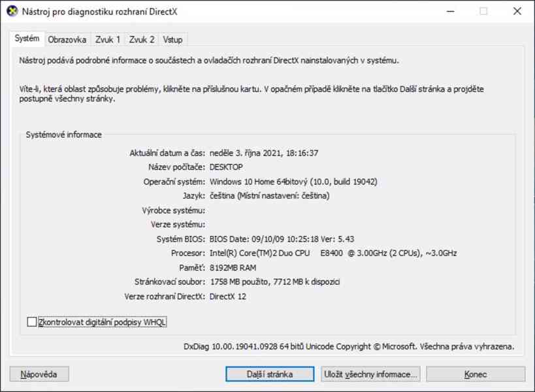The width and height of the screenshot is (535, 392).
Task: Select the Zvuk 2 tab
Action: click(x=142, y=40)
